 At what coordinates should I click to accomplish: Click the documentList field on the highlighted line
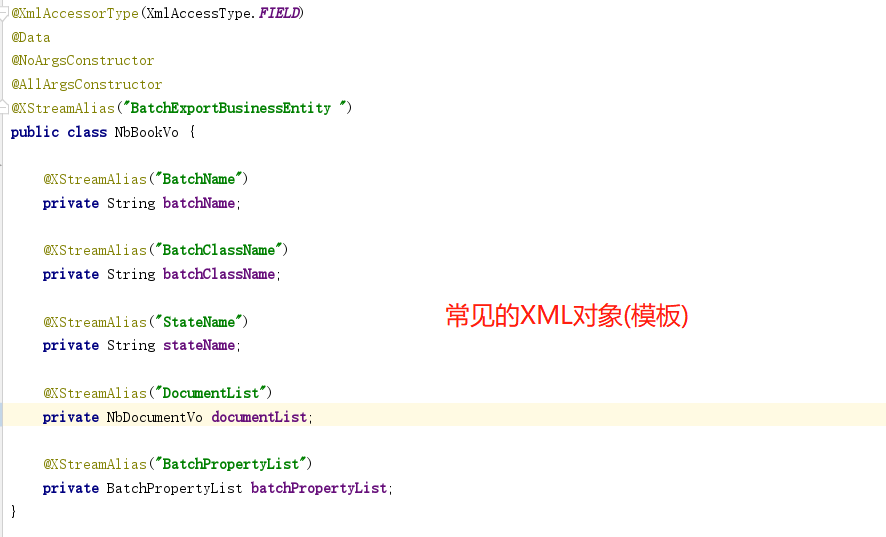[x=259, y=417]
